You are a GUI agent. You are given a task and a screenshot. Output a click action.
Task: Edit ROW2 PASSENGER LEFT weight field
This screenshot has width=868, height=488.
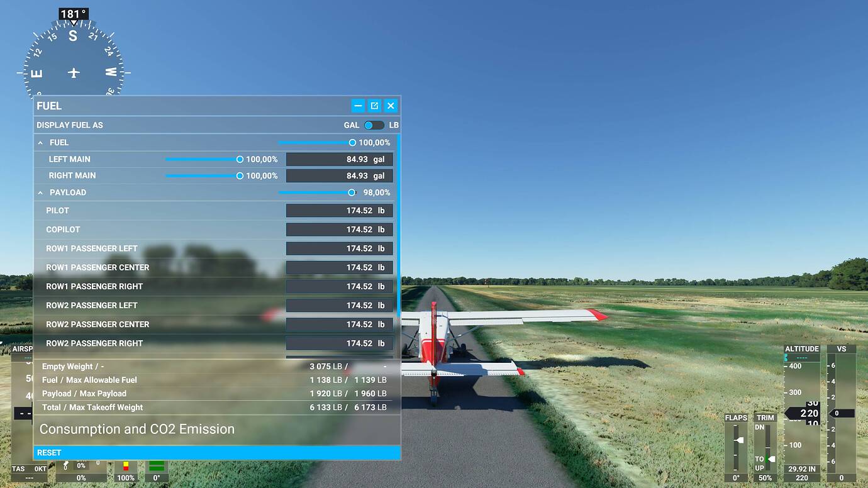pos(340,305)
